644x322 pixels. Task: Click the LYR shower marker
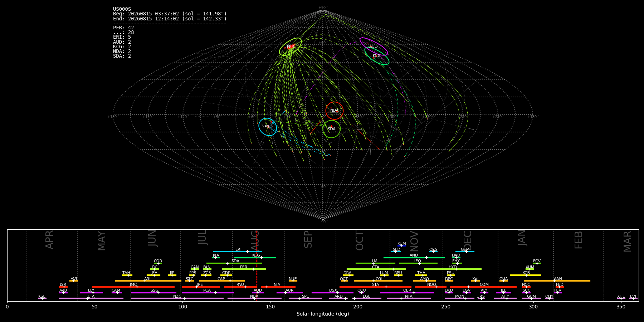(x=63, y=287)
